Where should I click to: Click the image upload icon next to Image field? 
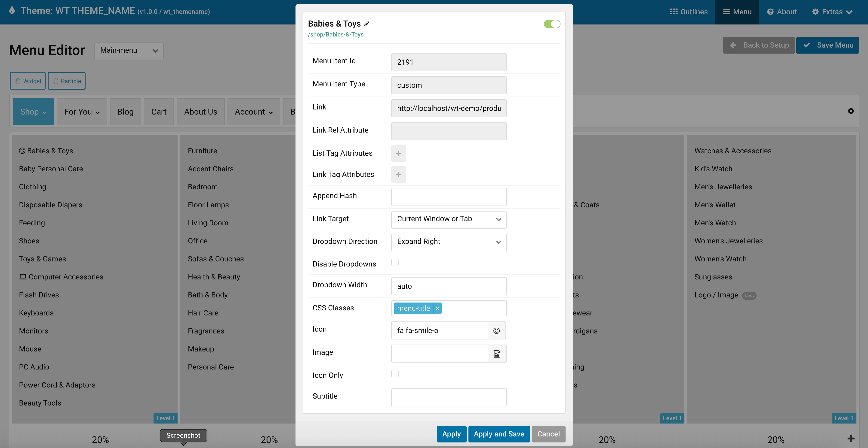pyautogui.click(x=496, y=353)
